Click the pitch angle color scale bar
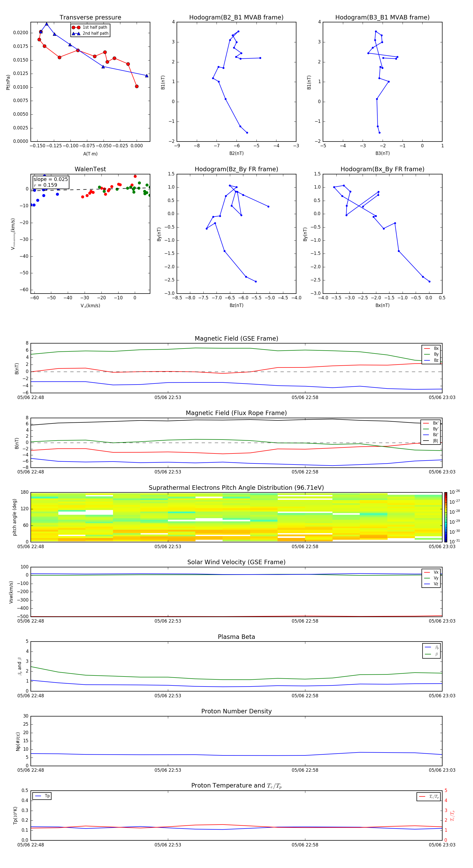The image size is (473, 868). click(x=446, y=517)
